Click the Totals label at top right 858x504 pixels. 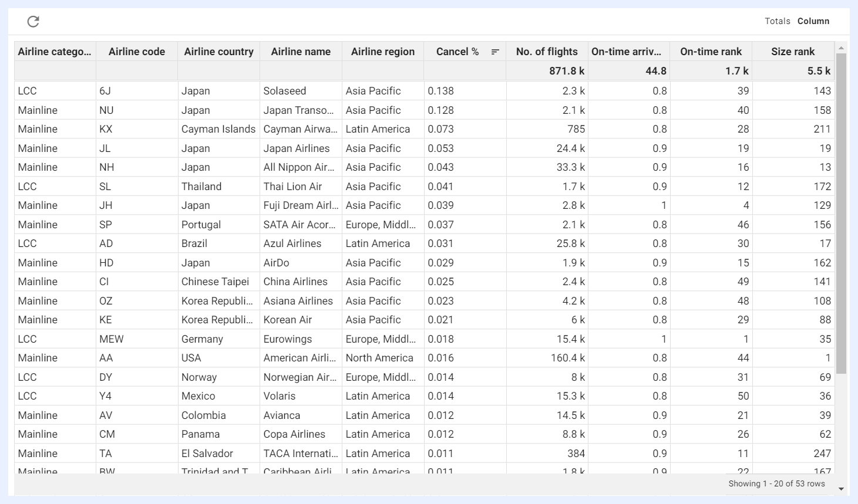point(778,21)
